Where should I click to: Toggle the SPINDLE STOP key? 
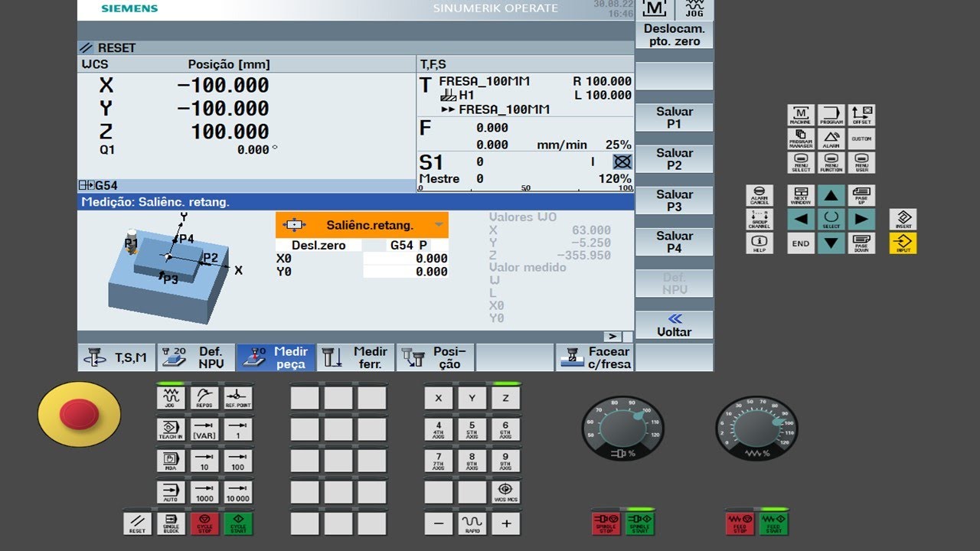pos(606,523)
